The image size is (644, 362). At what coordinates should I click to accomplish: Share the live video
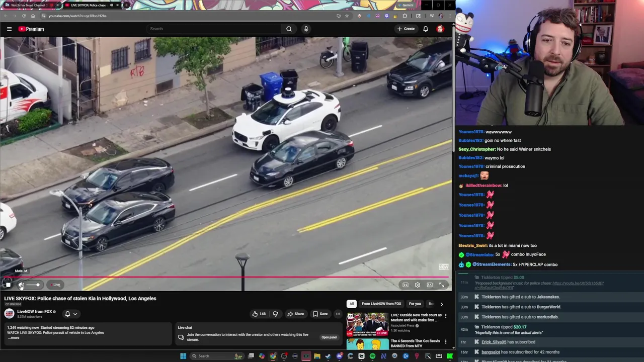pos(296,314)
